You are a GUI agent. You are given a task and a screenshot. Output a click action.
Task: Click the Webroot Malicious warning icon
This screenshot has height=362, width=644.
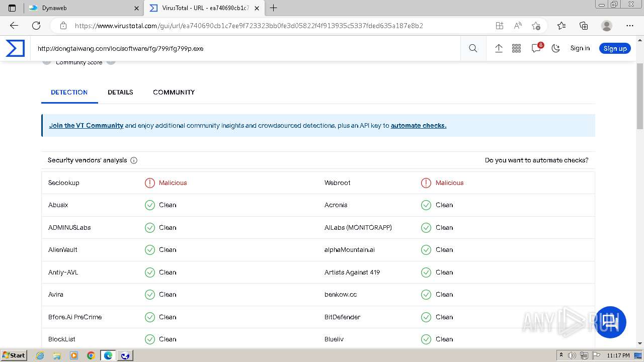426,183
